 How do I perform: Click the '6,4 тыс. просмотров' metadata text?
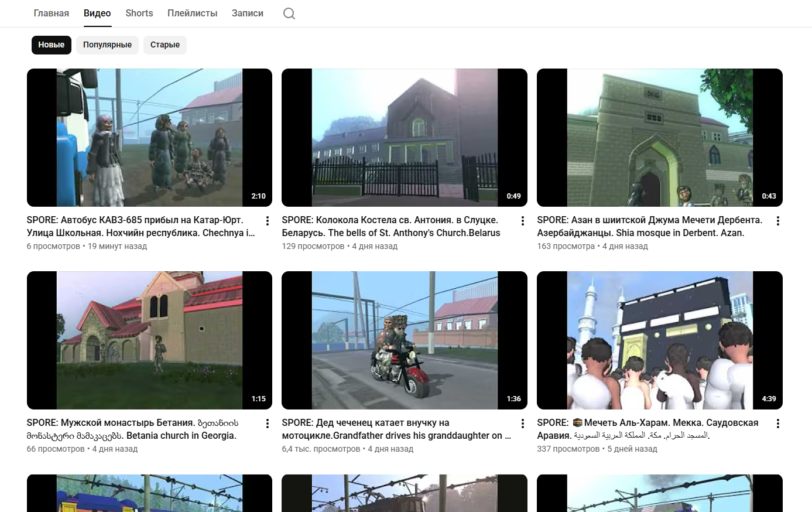coord(321,449)
